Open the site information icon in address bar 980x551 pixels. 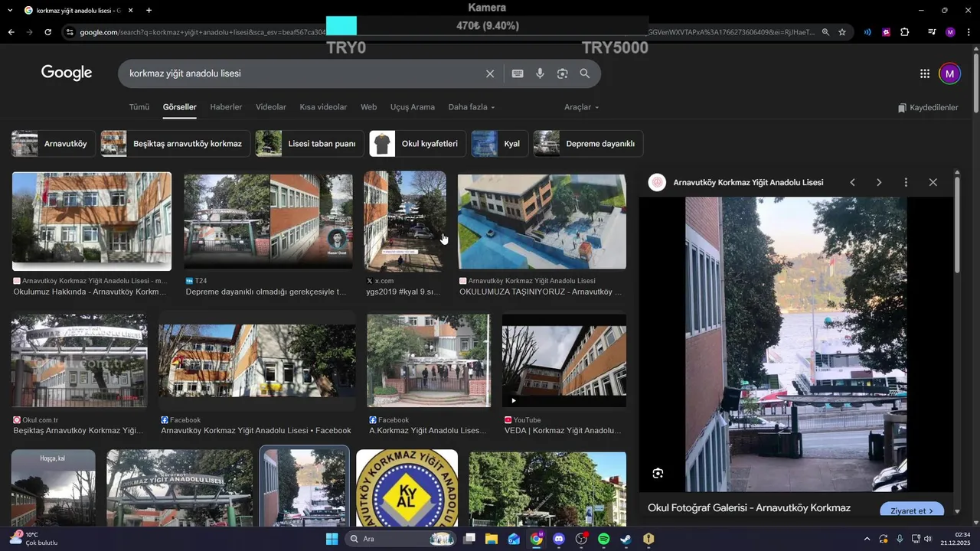click(x=70, y=32)
